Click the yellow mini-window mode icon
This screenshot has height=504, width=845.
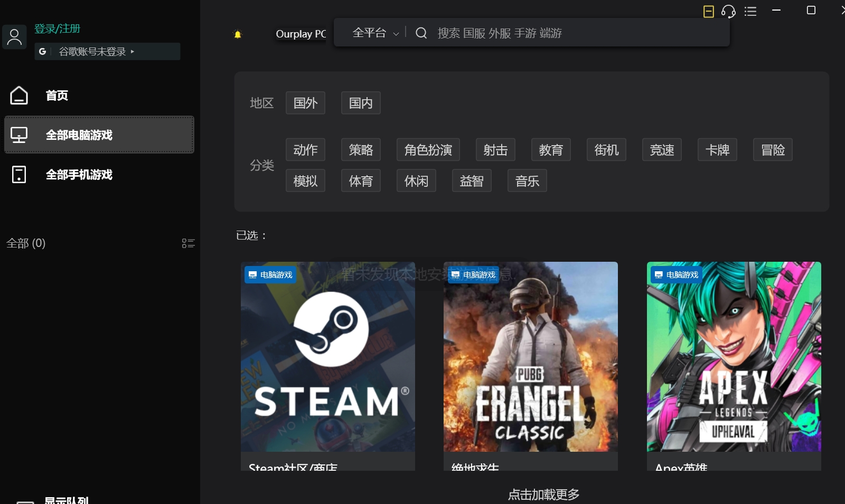point(709,11)
